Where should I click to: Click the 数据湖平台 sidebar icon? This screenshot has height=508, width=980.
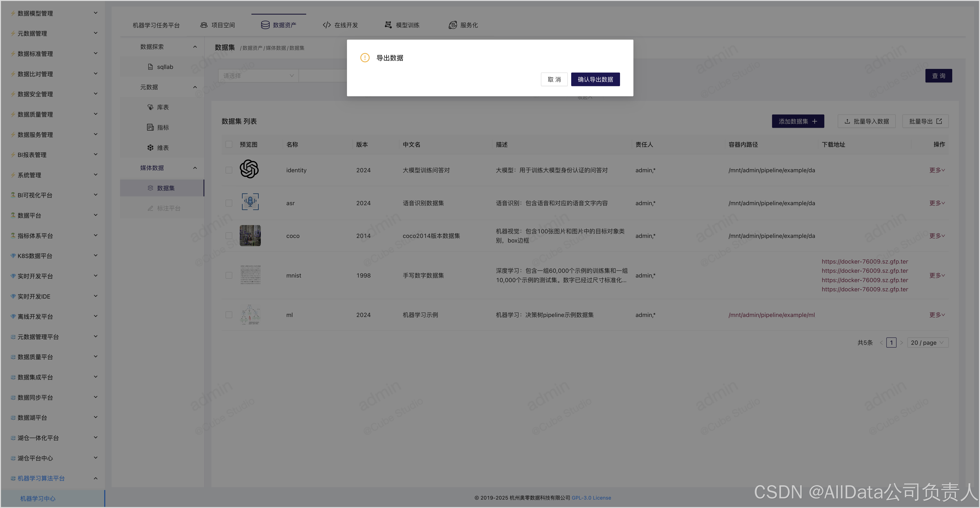point(13,417)
